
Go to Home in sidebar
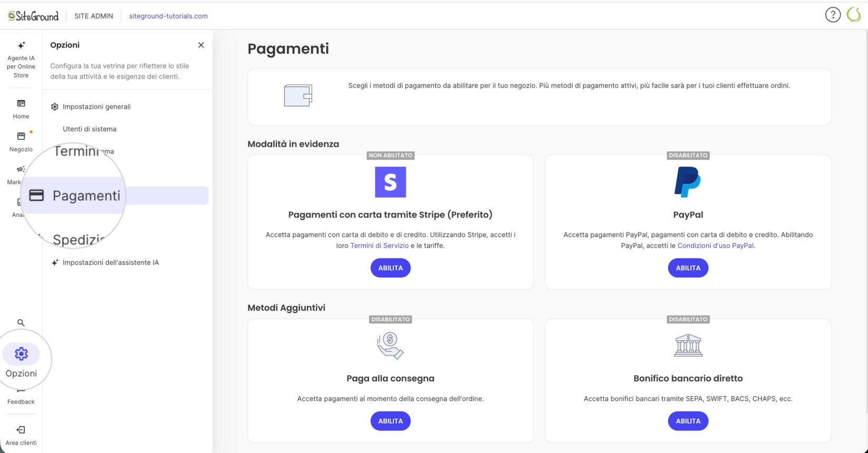tap(21, 109)
